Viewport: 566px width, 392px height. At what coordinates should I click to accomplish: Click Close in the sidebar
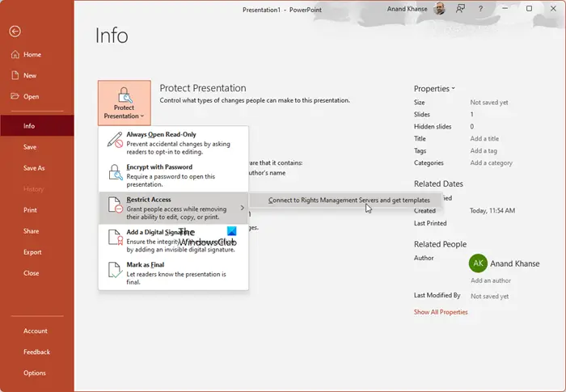[37, 273]
